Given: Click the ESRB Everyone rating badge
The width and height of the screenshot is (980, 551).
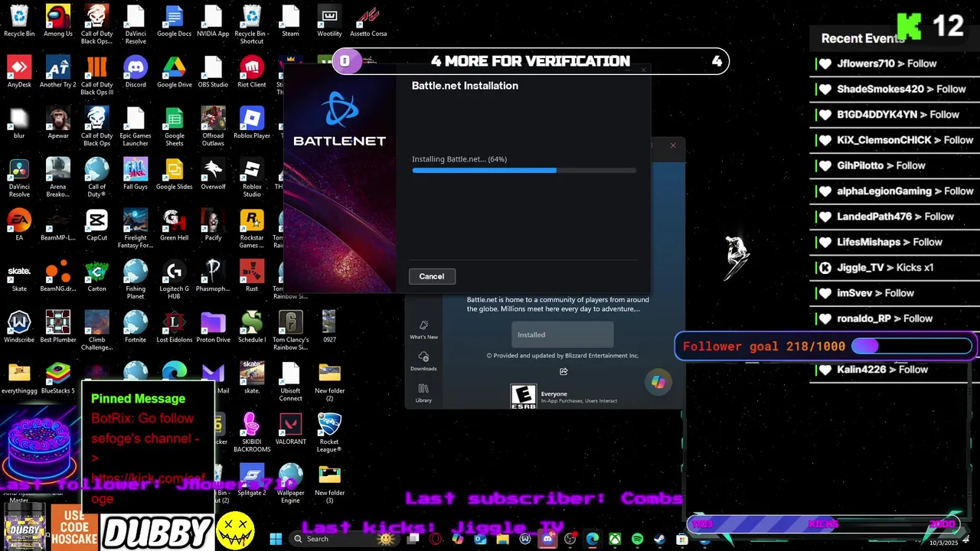Looking at the screenshot, I should click(x=524, y=396).
